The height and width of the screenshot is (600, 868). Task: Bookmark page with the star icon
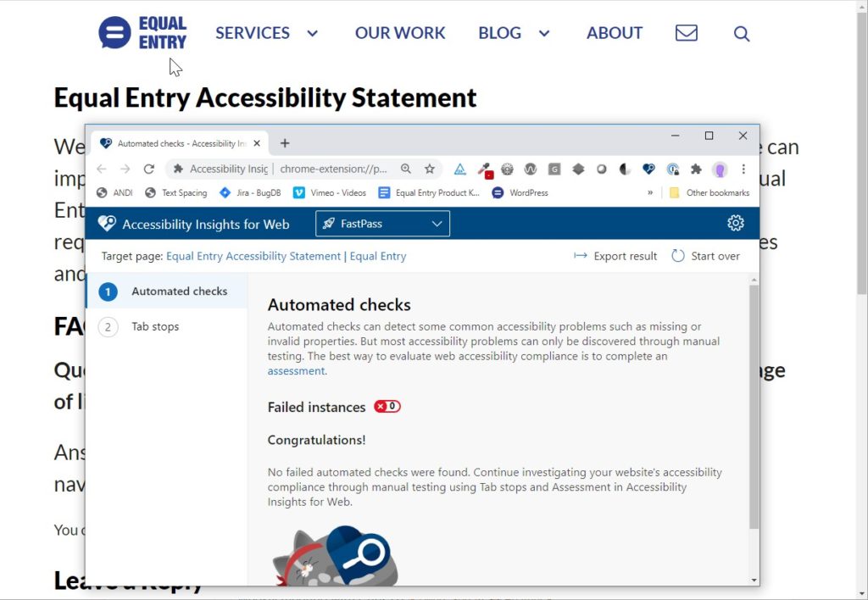pos(430,169)
